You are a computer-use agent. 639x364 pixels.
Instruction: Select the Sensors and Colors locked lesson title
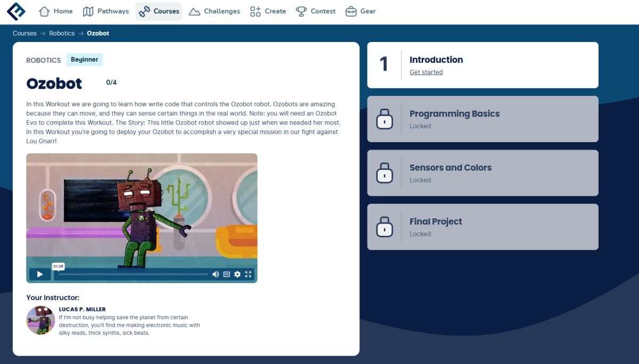pos(450,168)
